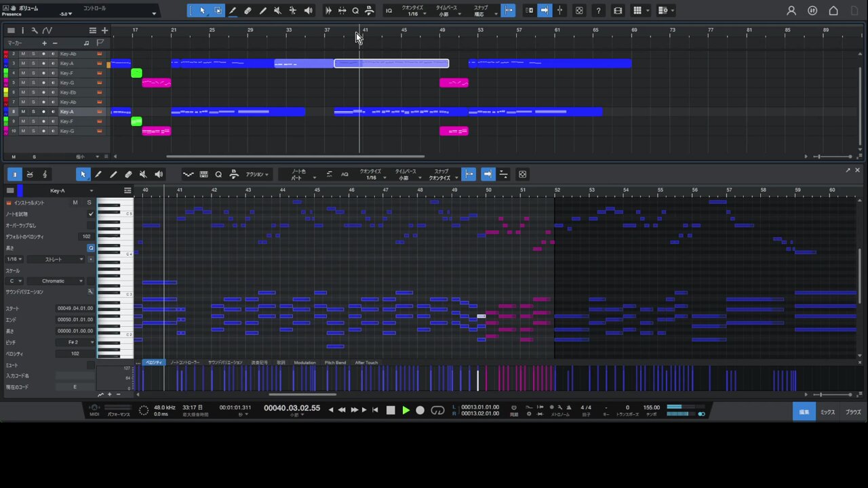Click the blue Edit view button
868x488 pixels.
804,411
